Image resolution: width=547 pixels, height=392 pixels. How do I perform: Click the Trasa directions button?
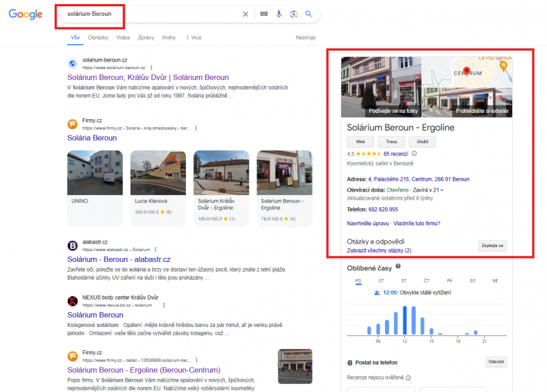click(391, 142)
